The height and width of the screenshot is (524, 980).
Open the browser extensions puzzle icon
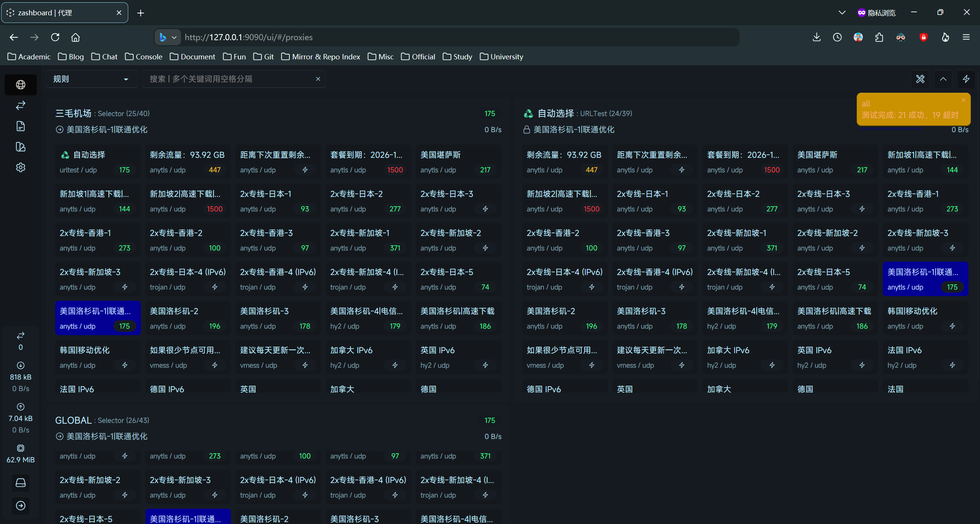(879, 37)
